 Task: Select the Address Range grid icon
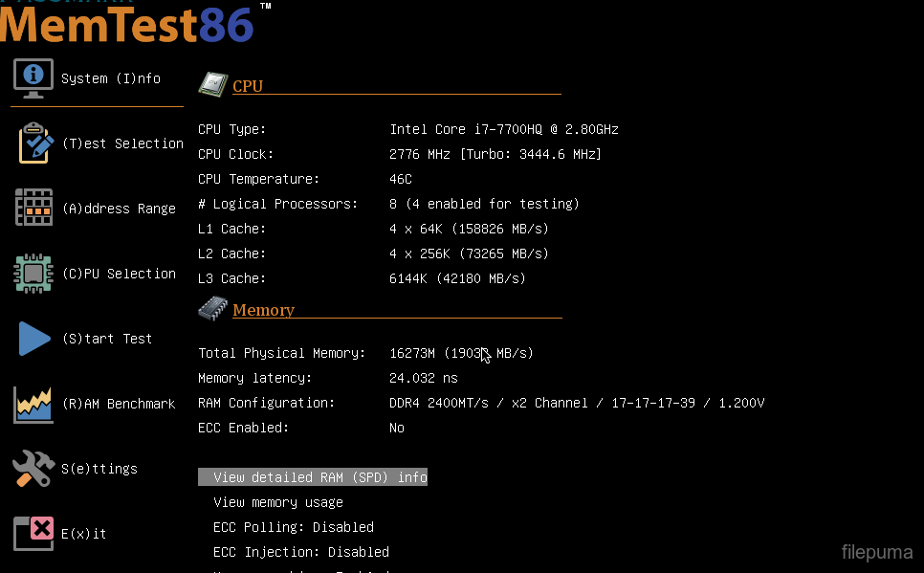(x=33, y=208)
